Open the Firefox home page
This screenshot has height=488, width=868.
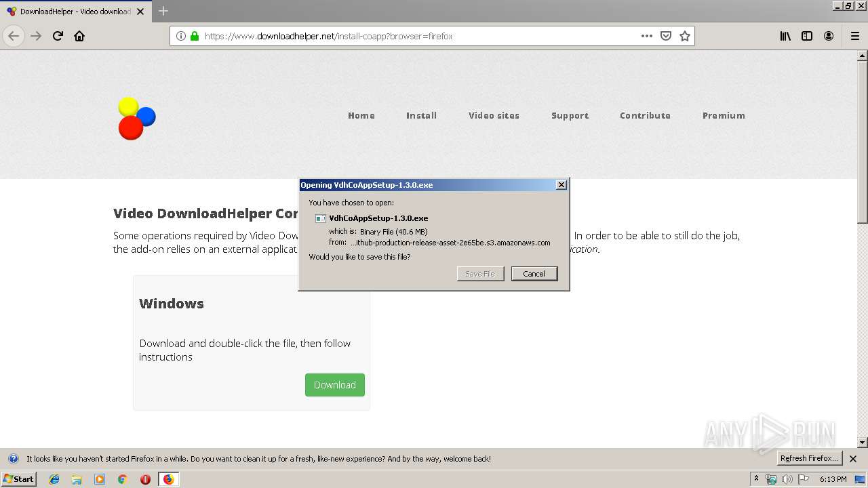pyautogui.click(x=79, y=36)
